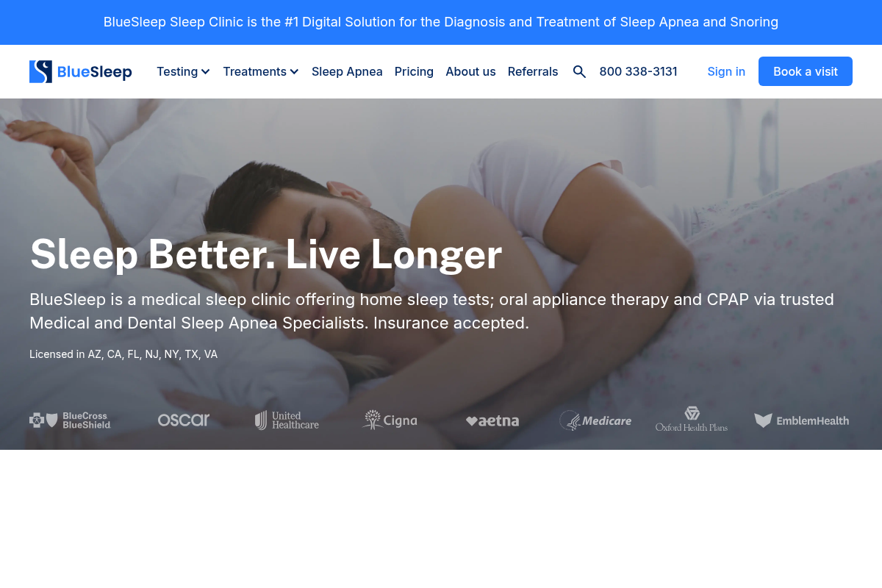This screenshot has width=882, height=588.
Task: Select the Medicare logo
Action: coord(595,420)
